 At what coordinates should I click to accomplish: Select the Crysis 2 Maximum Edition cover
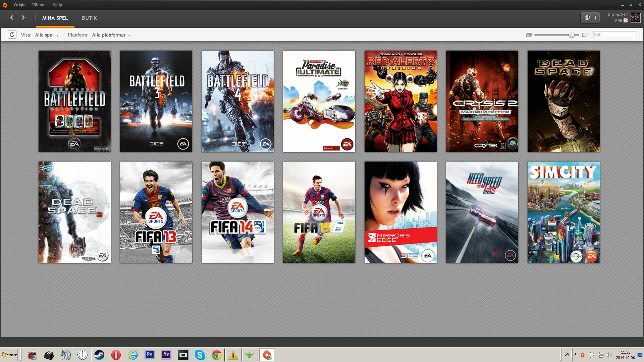pyautogui.click(x=482, y=101)
